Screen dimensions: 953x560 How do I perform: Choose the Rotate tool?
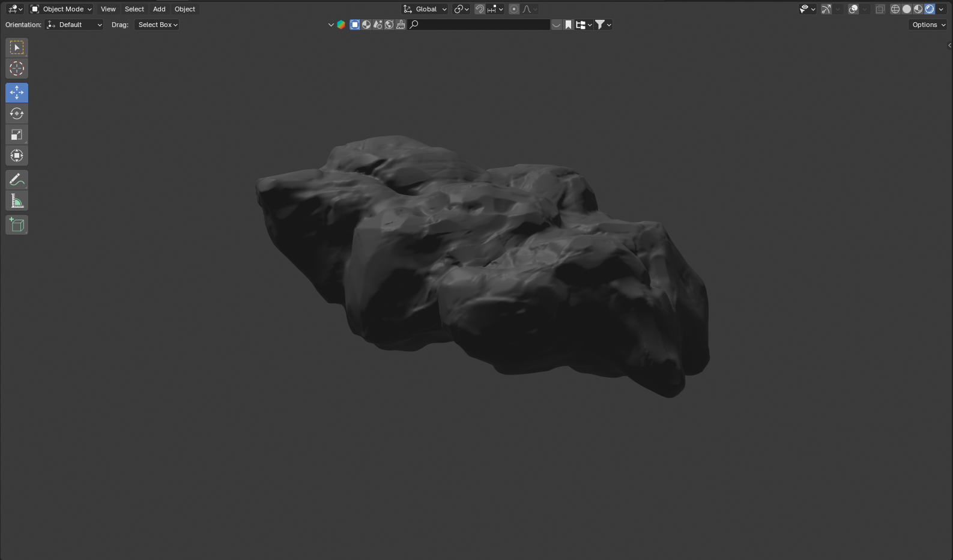[17, 113]
